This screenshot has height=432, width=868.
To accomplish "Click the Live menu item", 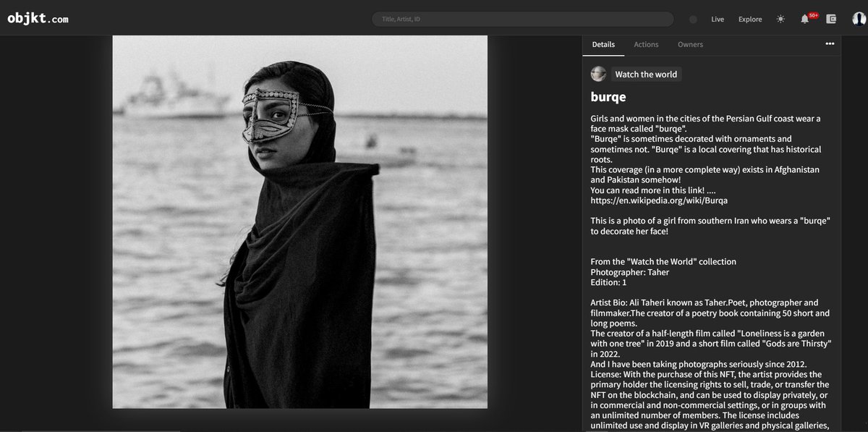I will tap(717, 19).
